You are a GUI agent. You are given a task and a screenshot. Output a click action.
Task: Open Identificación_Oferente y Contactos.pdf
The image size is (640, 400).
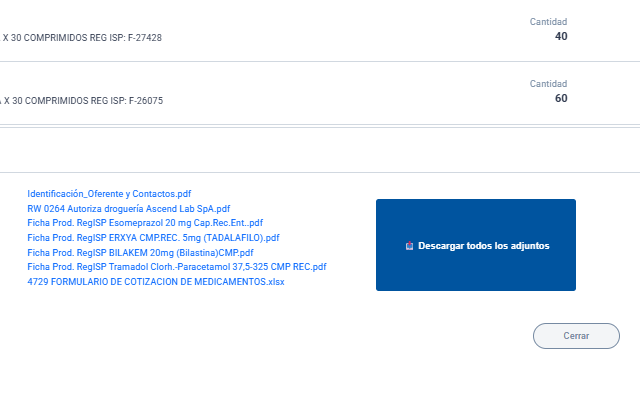pos(109,194)
